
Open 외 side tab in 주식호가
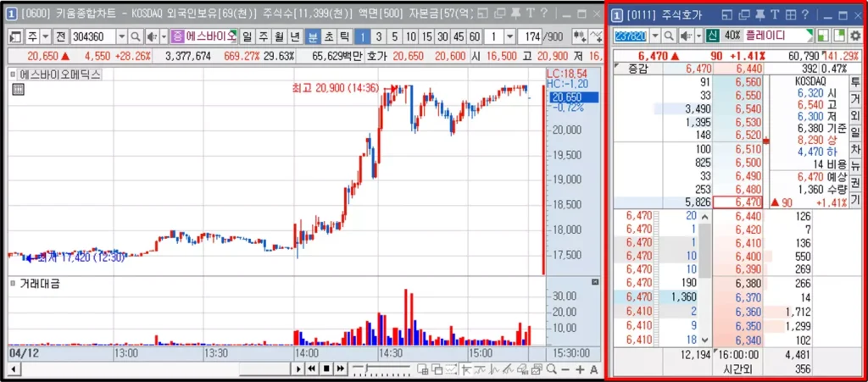855,116
